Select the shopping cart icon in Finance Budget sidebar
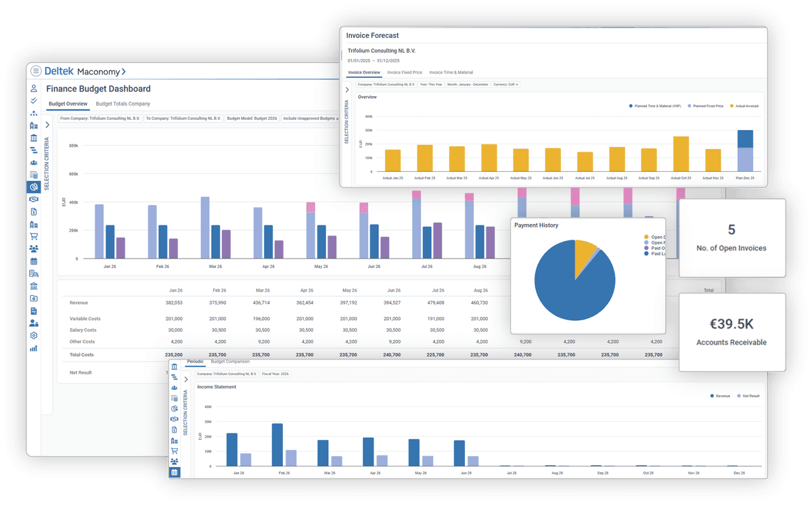The image size is (812, 505). pyautogui.click(x=34, y=236)
